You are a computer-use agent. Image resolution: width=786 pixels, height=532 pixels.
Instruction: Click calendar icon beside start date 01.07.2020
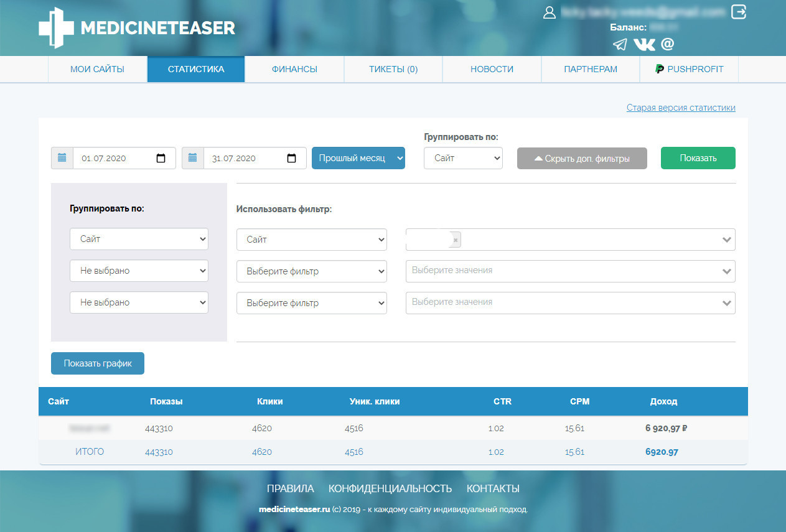(62, 158)
